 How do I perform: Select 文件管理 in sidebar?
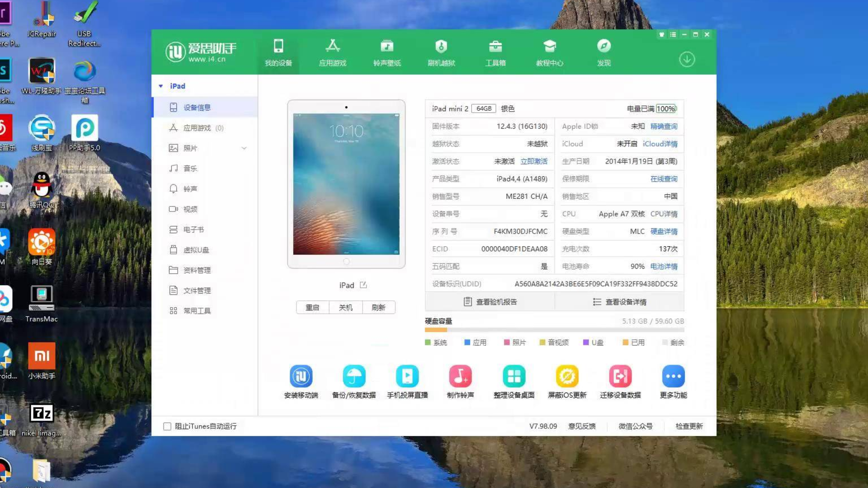pyautogui.click(x=205, y=291)
